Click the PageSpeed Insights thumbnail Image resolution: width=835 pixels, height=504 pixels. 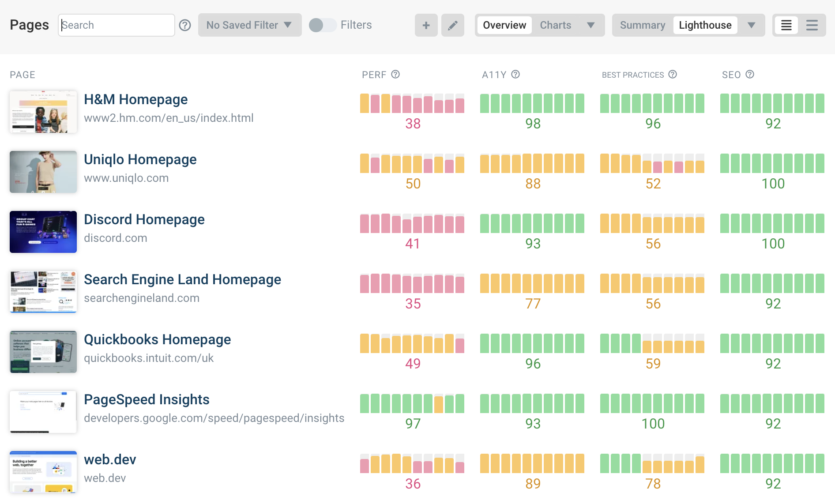(43, 412)
